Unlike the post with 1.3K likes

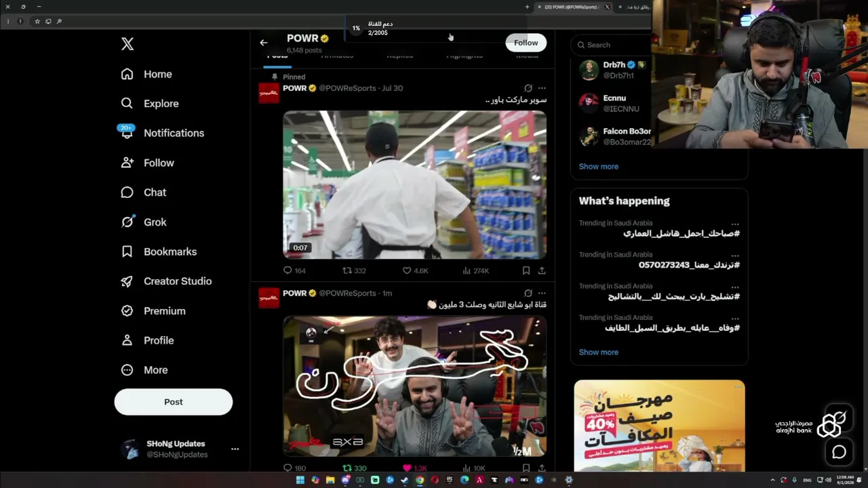coord(415,468)
